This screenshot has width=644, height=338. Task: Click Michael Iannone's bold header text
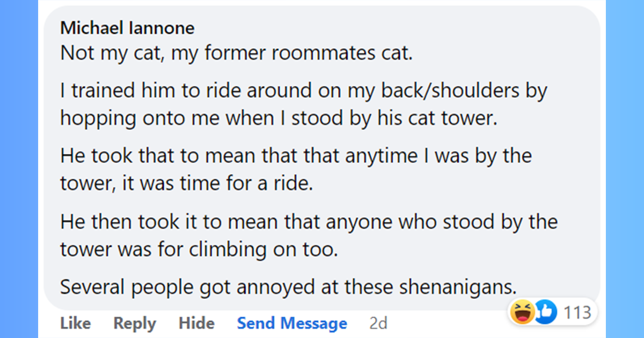click(x=127, y=27)
